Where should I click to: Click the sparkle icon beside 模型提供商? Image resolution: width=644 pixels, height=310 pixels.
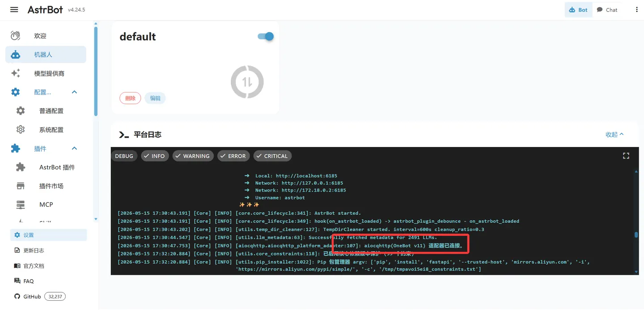coord(16,73)
